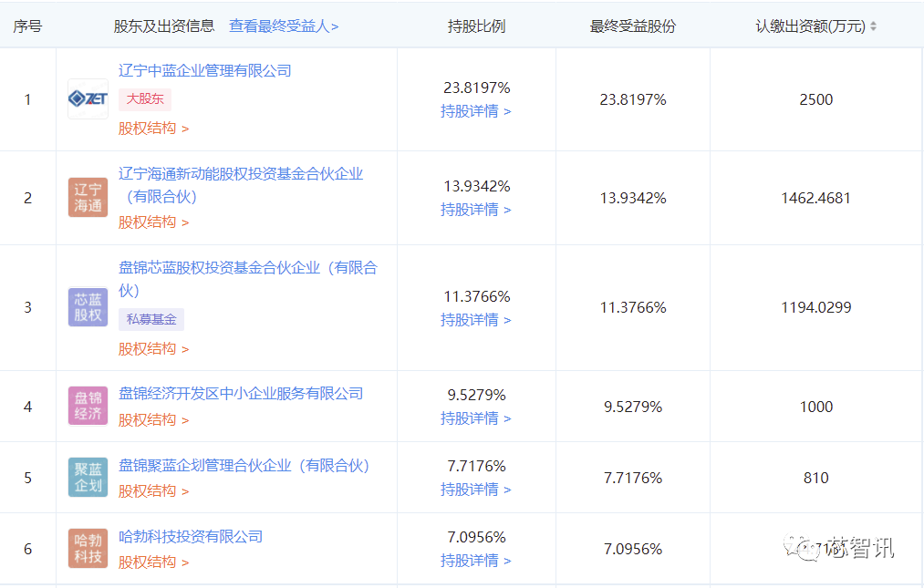This screenshot has width=924, height=588.
Task: Expand 股权结构 for 辽宁海通新动能
Action: tap(154, 222)
